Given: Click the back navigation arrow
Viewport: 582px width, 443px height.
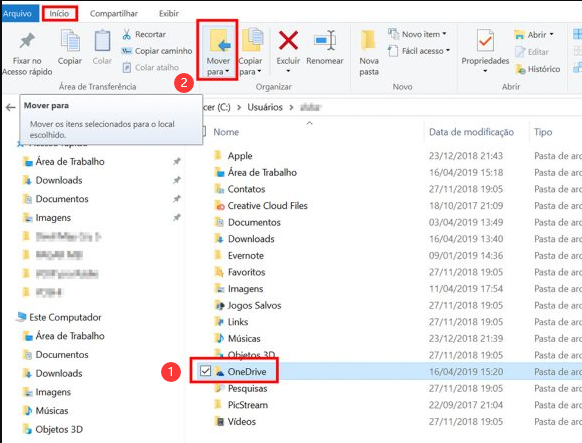Looking at the screenshot, I should [x=10, y=108].
